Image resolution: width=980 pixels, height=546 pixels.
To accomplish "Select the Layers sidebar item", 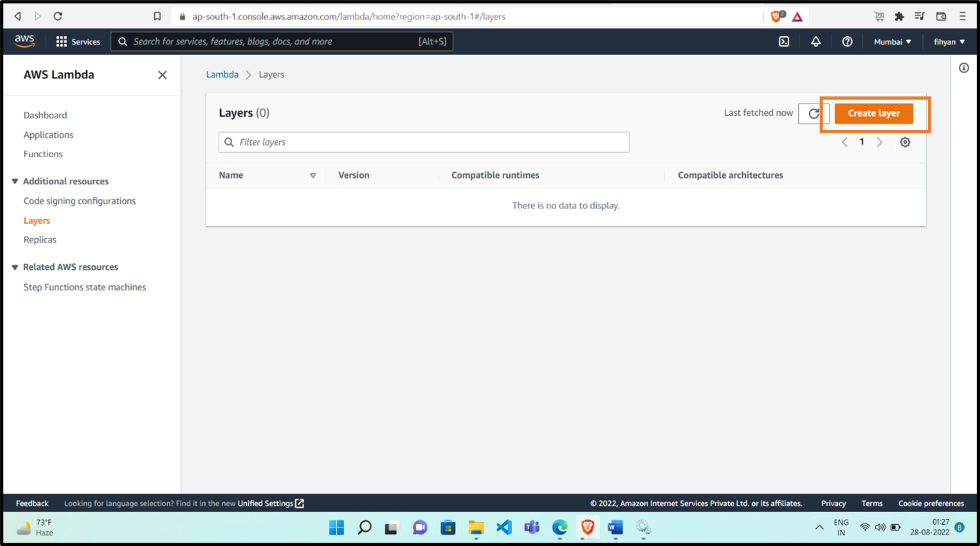I will tap(36, 220).
